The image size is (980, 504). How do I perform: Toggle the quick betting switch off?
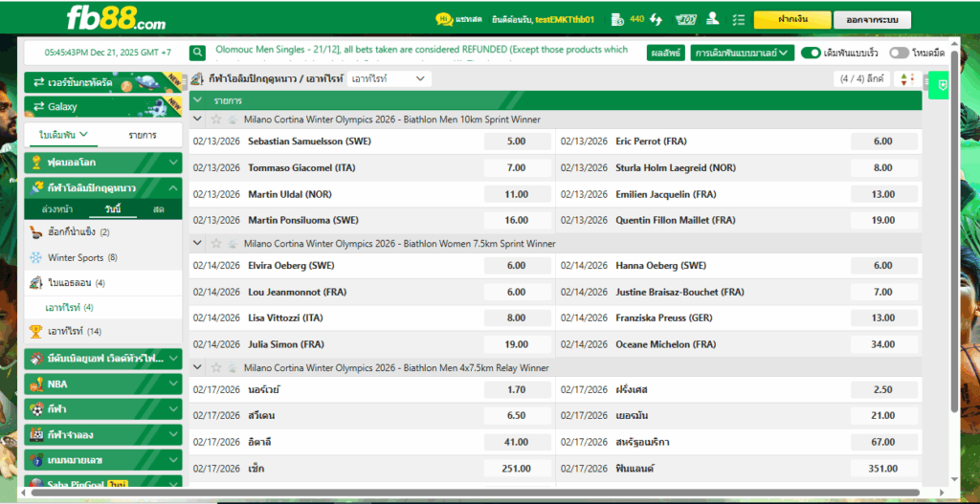(811, 54)
